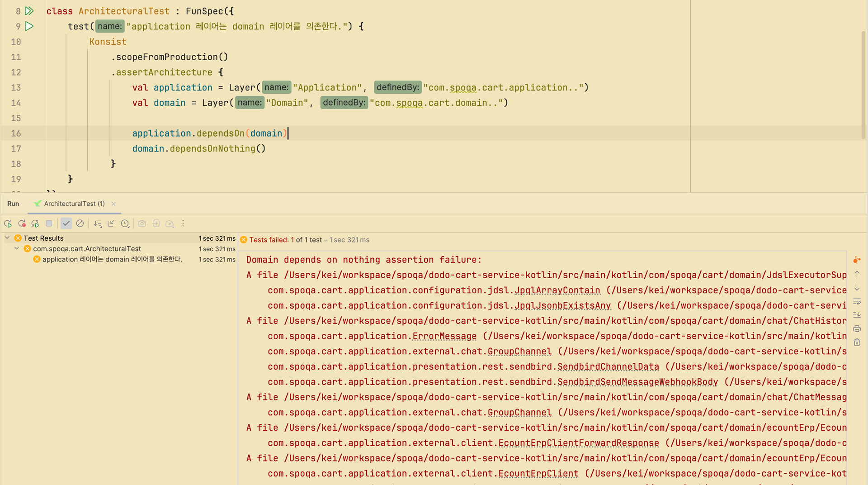Open EcountErpClient link on last line
Image resolution: width=868 pixels, height=485 pixels.
tap(538, 474)
